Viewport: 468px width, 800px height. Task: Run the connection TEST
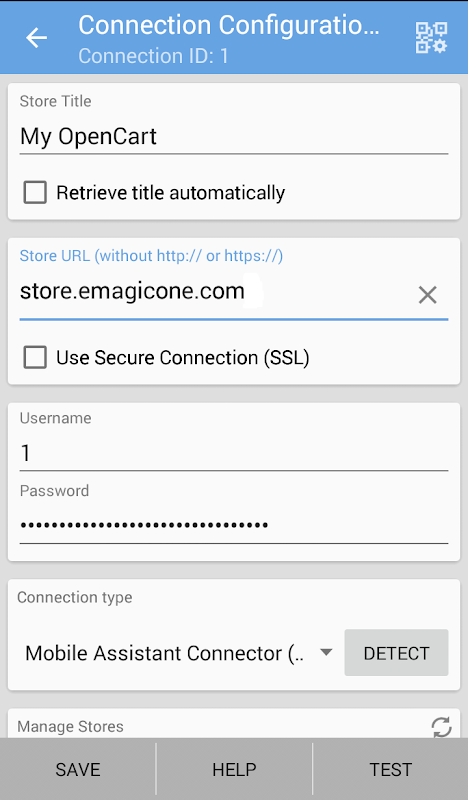390,769
